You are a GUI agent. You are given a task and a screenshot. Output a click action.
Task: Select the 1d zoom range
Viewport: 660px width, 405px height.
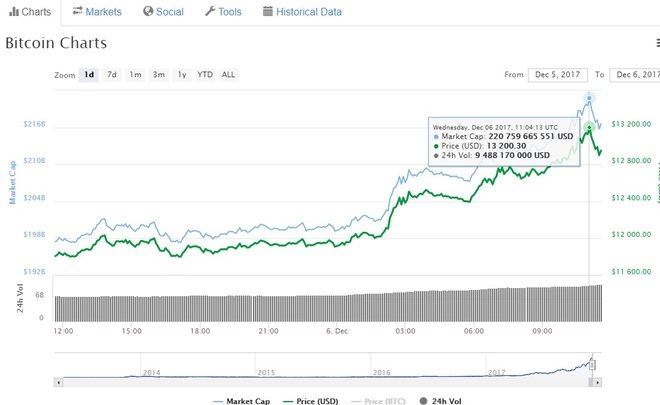pos(89,75)
